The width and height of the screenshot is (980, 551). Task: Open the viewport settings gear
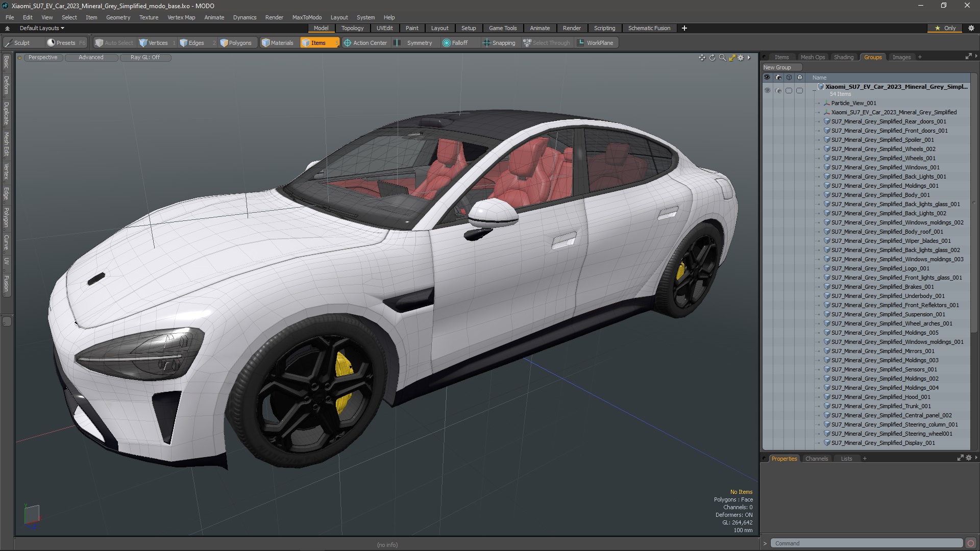tap(741, 58)
